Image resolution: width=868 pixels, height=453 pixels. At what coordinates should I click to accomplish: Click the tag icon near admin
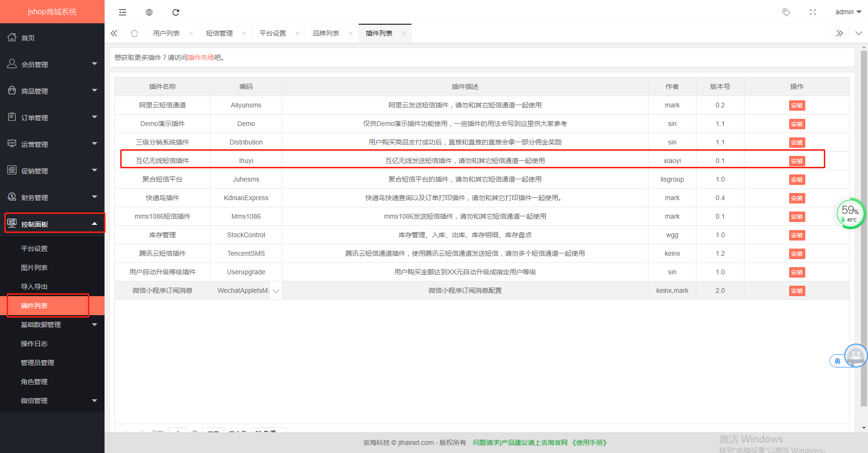[786, 12]
